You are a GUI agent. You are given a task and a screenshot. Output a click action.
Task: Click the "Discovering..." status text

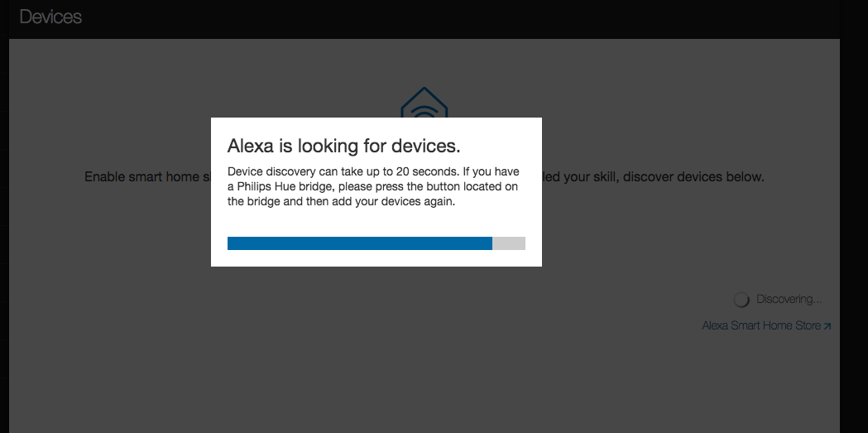(789, 300)
